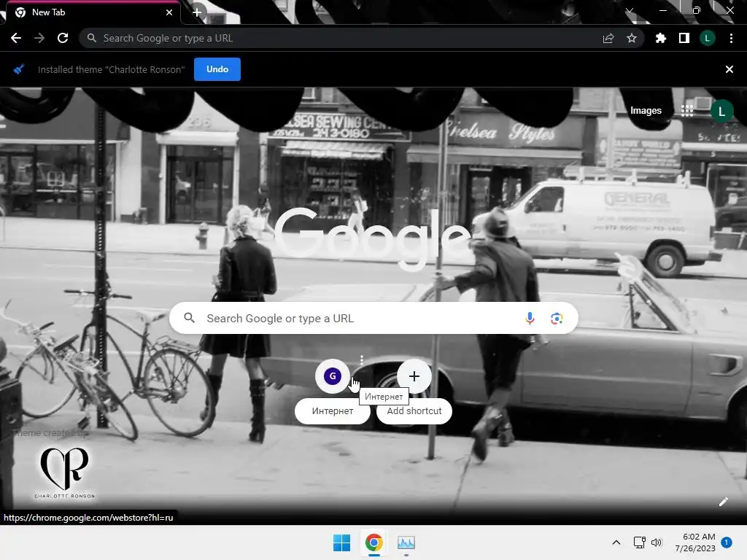The height and width of the screenshot is (560, 747).
Task: Open volume control tray icon
Action: 657,542
